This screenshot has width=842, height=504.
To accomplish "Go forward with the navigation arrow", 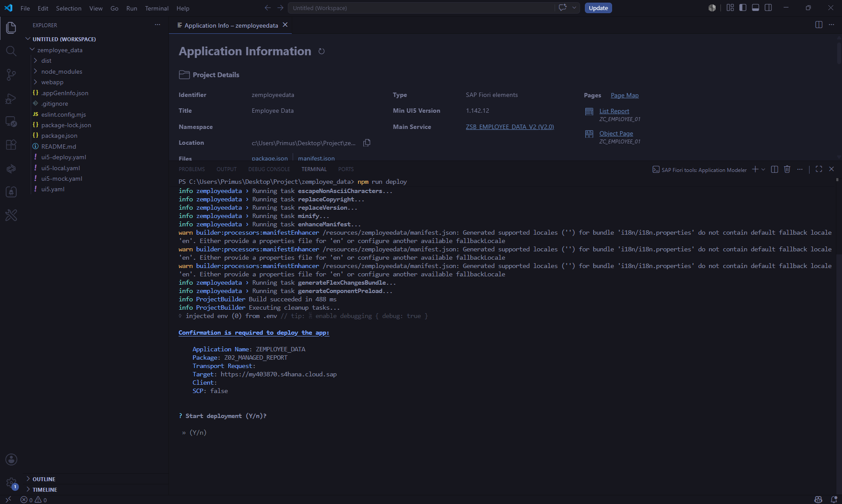I will click(280, 8).
